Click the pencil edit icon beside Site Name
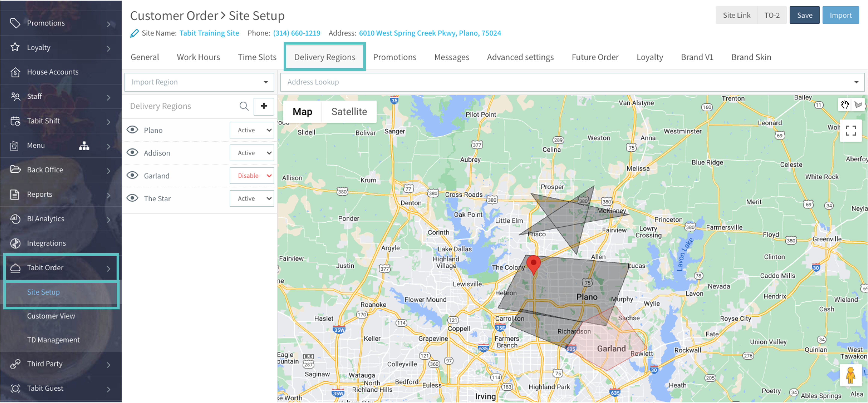 [x=134, y=33]
